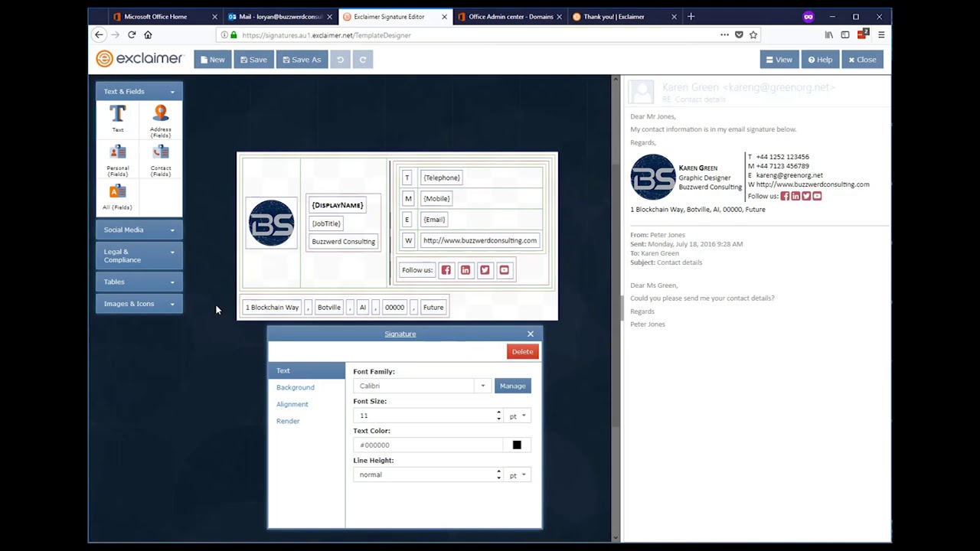The height and width of the screenshot is (551, 980).
Task: Collapse the Text & Fields section
Action: point(139,91)
